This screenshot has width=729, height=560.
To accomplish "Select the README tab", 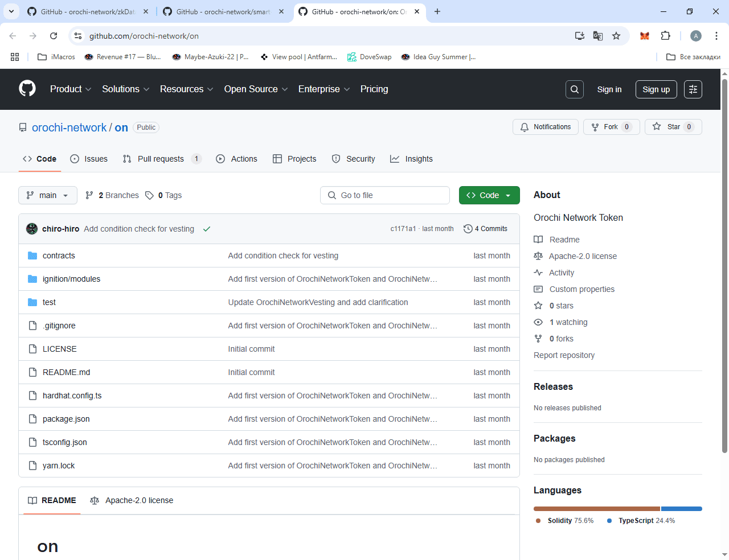I will coord(52,500).
